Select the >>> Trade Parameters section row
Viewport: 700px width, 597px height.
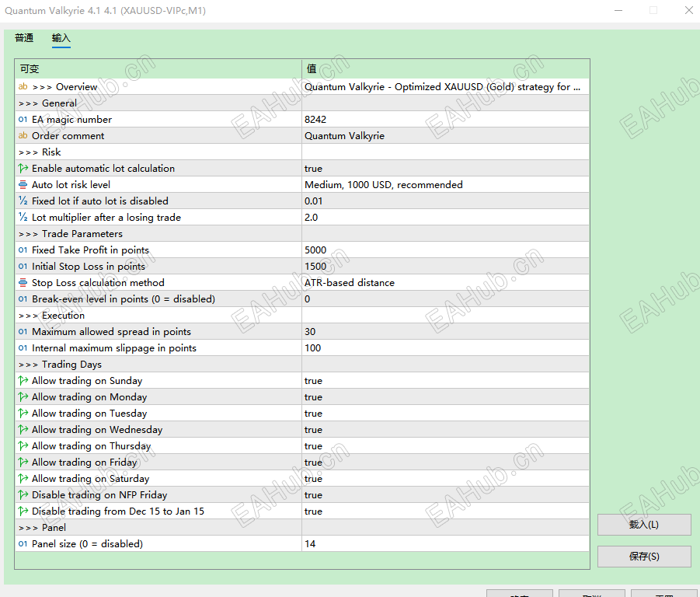[x=302, y=233]
